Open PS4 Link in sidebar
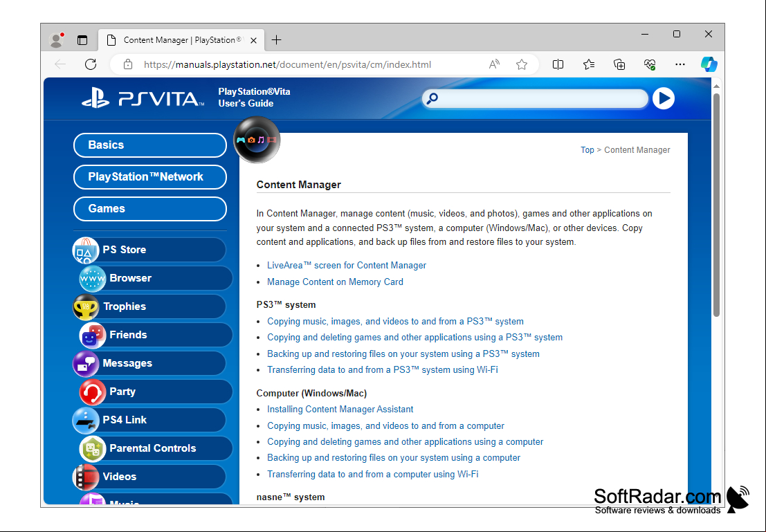 tap(149, 420)
